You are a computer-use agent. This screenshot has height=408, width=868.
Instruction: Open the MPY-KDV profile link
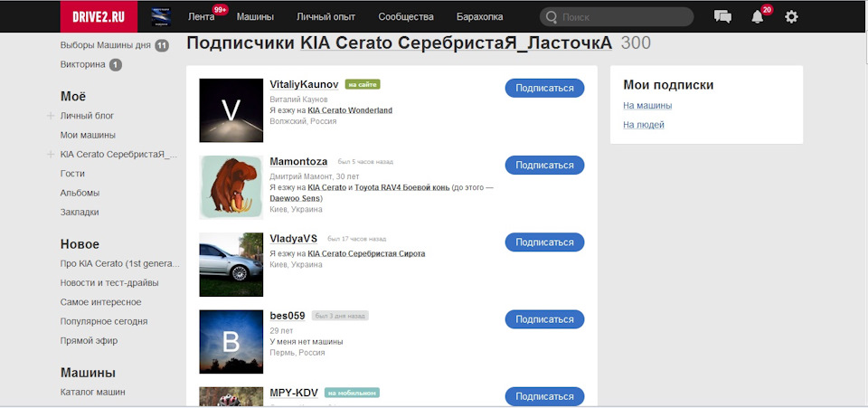tap(294, 393)
